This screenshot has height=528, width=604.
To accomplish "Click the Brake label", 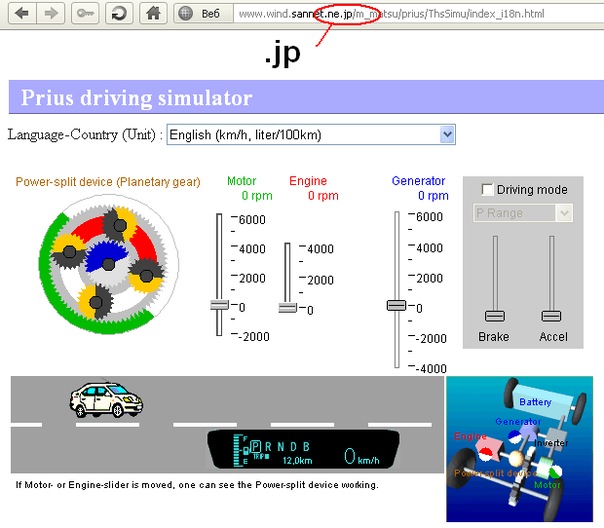I will click(x=494, y=337).
